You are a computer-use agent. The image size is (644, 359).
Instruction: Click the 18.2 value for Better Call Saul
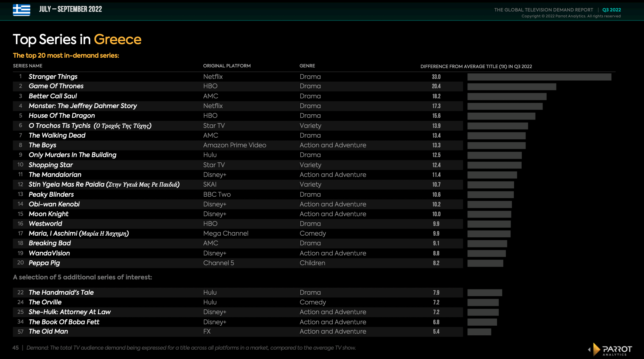[436, 96]
